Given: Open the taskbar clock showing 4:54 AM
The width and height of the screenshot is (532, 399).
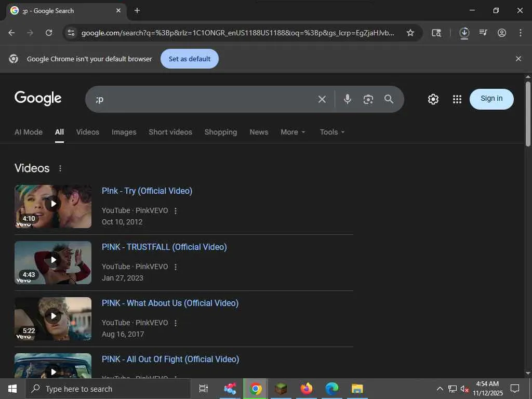Looking at the screenshot, I should click(487, 389).
